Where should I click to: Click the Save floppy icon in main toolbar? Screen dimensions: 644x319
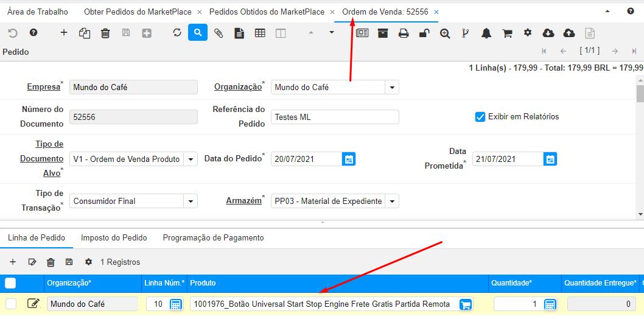coord(126,33)
